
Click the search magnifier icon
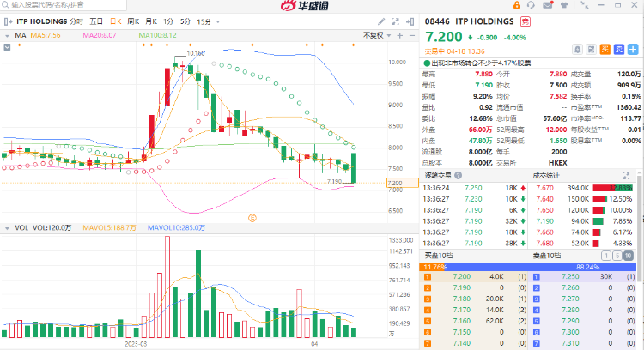click(x=5, y=5)
